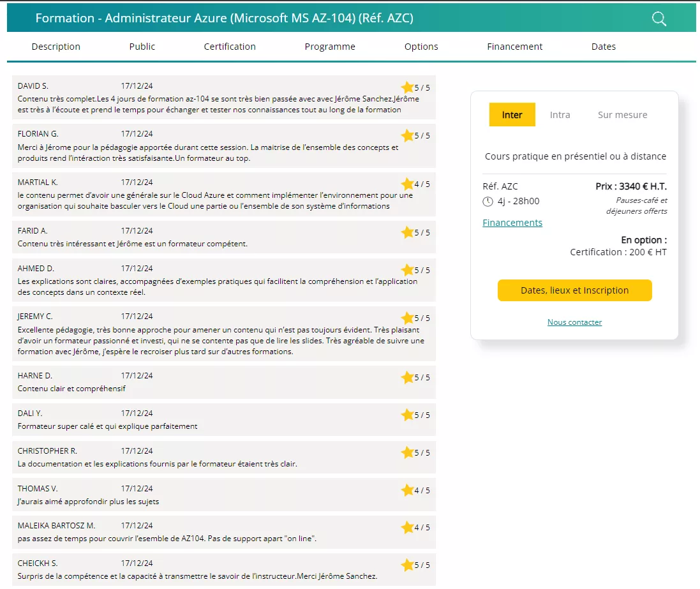Image resolution: width=700 pixels, height=589 pixels.
Task: Click the star rating on Florian G. review
Action: pos(407,135)
